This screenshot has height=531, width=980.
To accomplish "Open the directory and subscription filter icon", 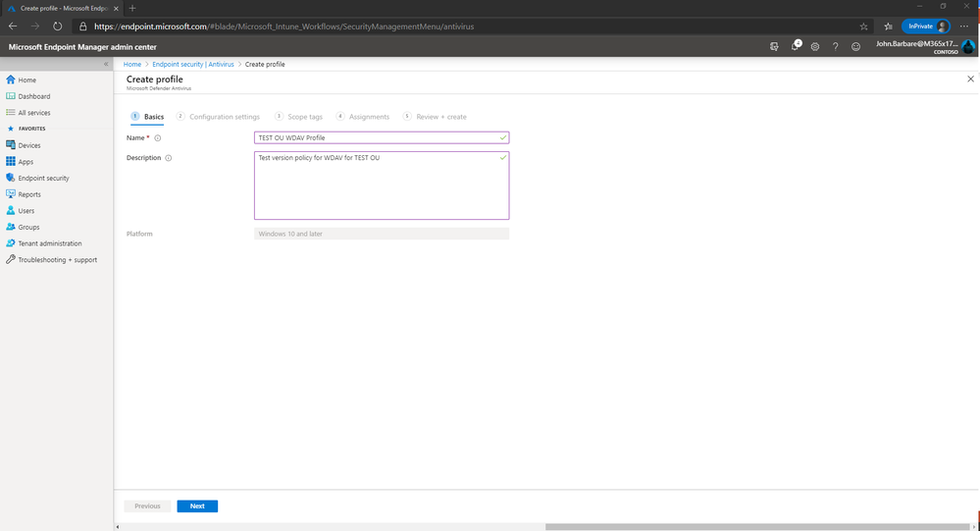I will (774, 46).
